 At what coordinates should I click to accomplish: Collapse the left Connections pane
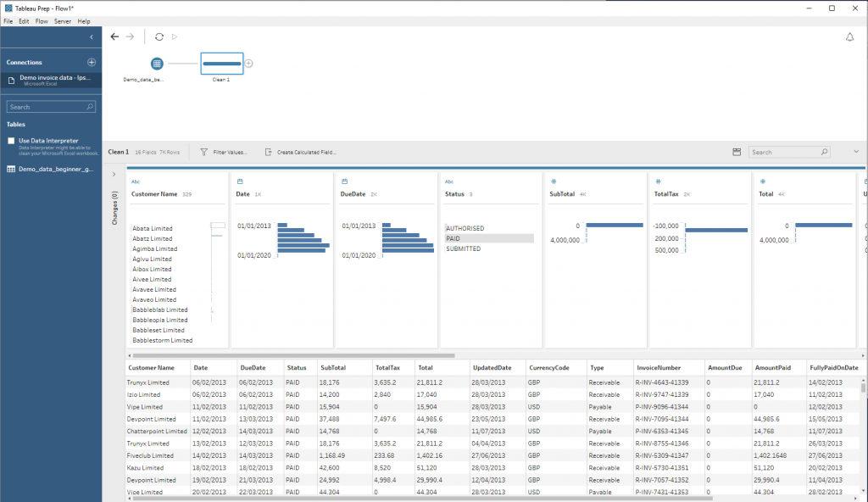pos(92,37)
